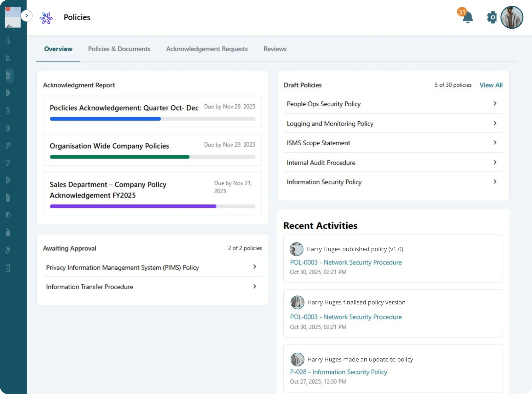This screenshot has height=394, width=532.
Task: Expand the sidebar with the arrow button
Action: pos(27,15)
